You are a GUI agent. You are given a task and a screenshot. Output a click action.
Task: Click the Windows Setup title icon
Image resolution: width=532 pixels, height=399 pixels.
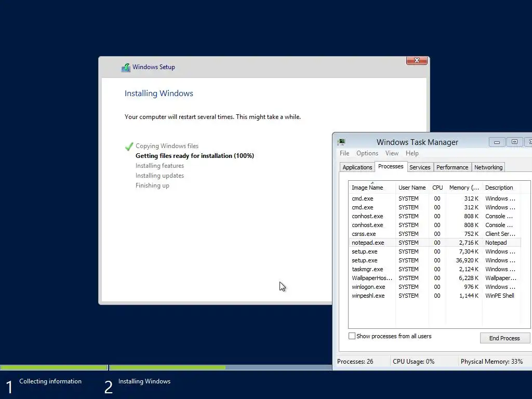pos(126,68)
